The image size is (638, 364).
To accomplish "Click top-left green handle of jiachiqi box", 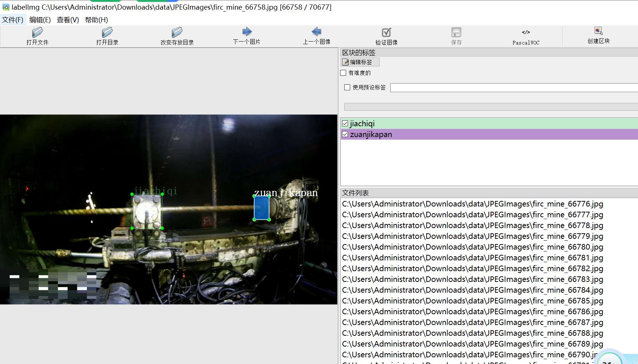I will [x=132, y=194].
